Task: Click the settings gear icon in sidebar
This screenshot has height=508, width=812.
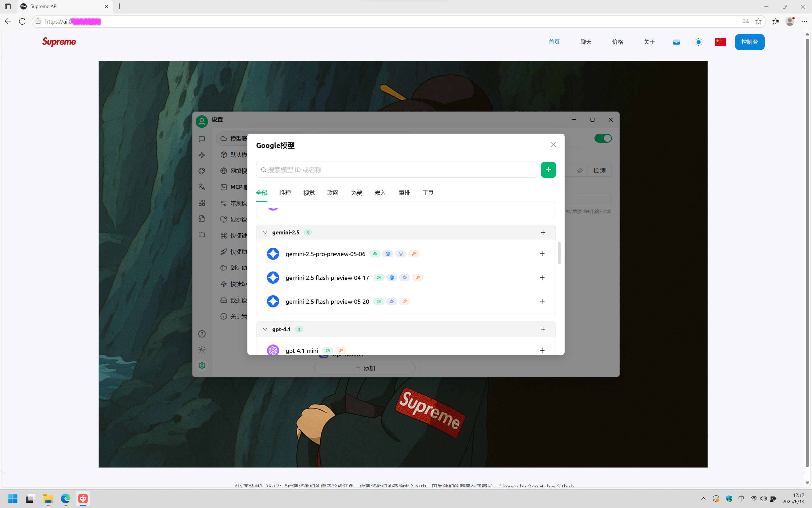Action: [202, 366]
